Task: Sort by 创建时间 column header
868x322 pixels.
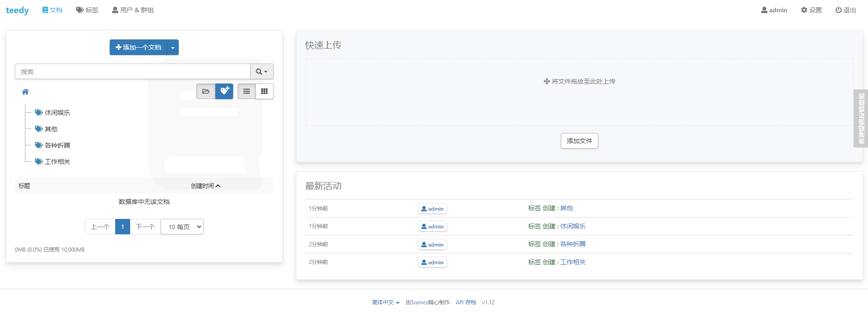Action: click(x=202, y=186)
